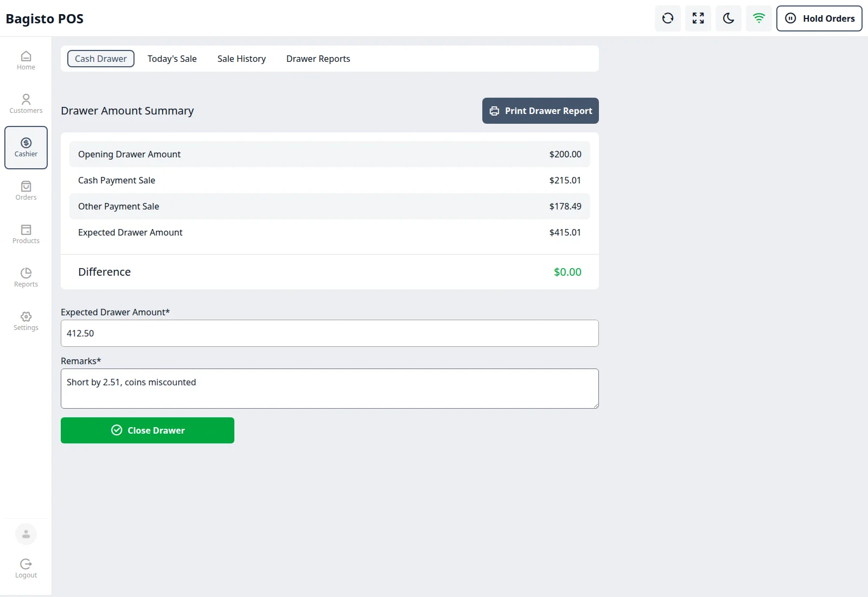Open Orders from the sidebar
868x597 pixels.
pos(26,191)
